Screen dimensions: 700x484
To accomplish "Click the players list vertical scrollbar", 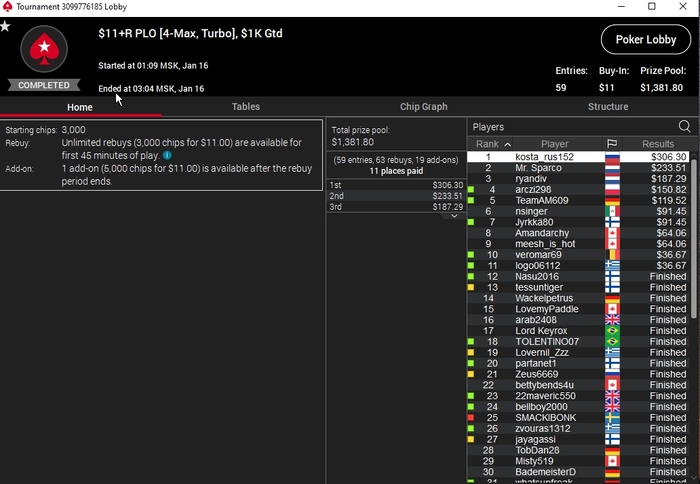I will 694,239.
